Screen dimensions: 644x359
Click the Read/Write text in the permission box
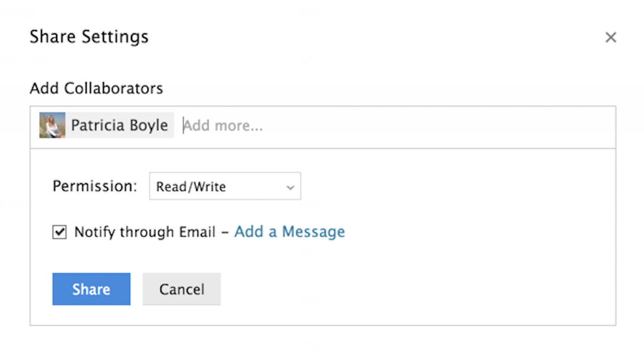pyautogui.click(x=190, y=187)
